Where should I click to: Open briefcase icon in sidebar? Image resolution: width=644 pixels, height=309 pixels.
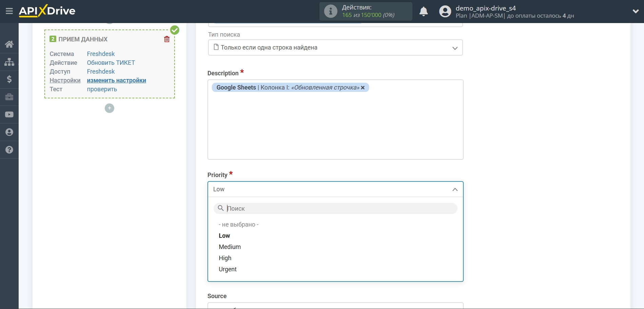tap(9, 97)
